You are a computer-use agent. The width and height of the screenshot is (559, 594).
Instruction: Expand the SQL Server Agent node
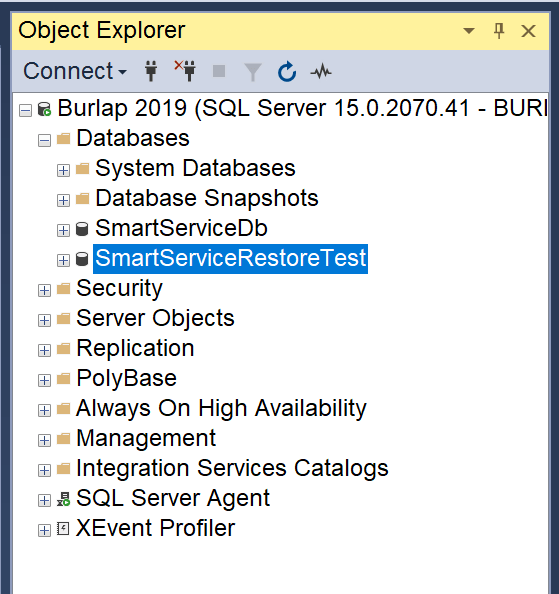tap(44, 500)
